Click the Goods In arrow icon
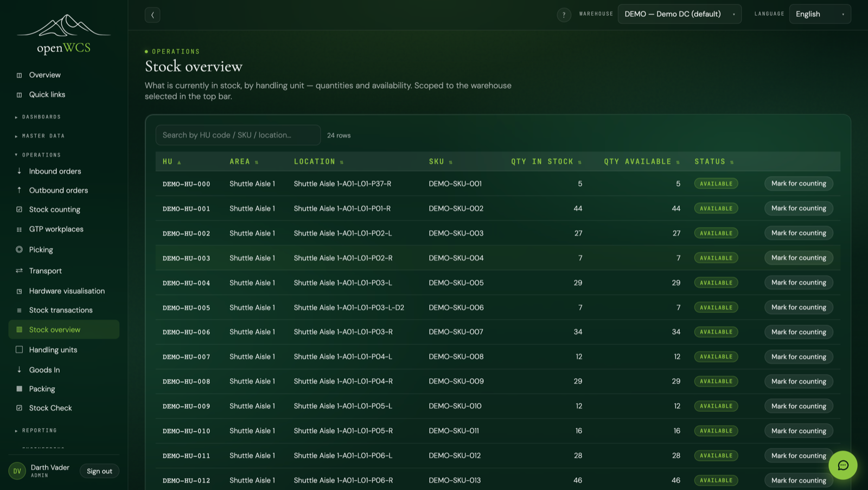This screenshot has height=490, width=868. [x=20, y=370]
